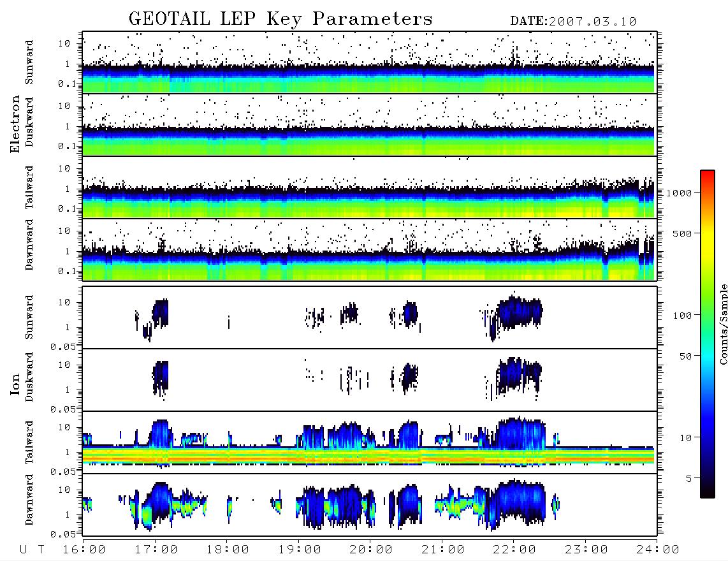
Task: Click the "DATE:2007.03.10" label
Action: [x=573, y=22]
